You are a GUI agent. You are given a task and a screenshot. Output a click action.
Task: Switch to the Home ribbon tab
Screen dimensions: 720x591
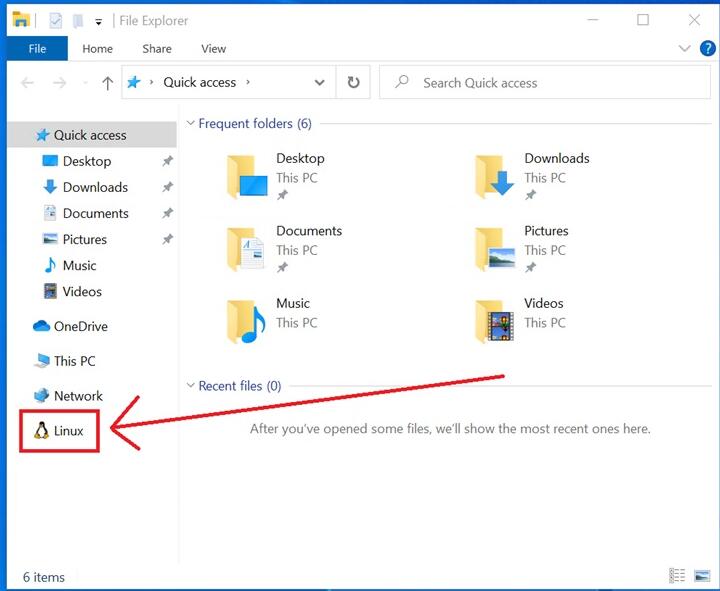(x=97, y=49)
